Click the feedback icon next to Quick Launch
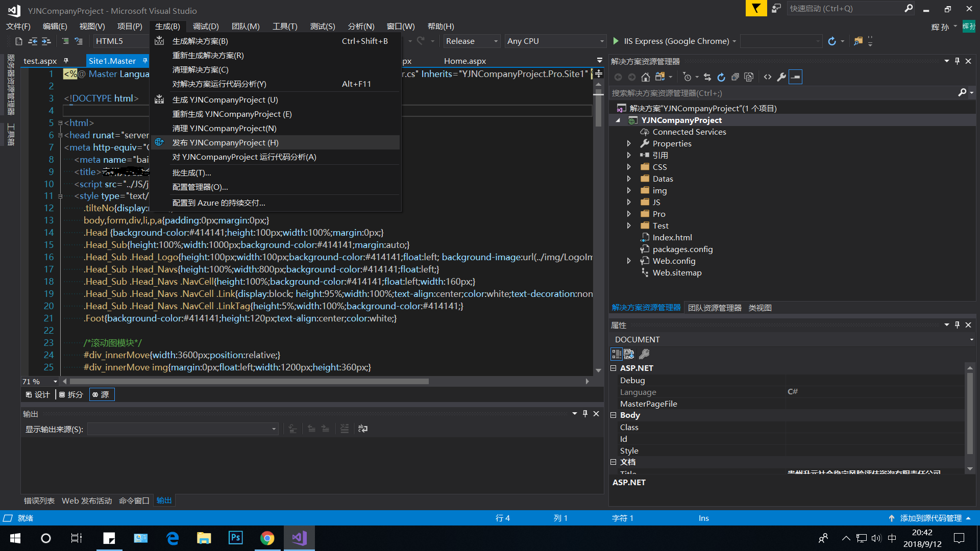The image size is (980, 551). click(x=776, y=8)
